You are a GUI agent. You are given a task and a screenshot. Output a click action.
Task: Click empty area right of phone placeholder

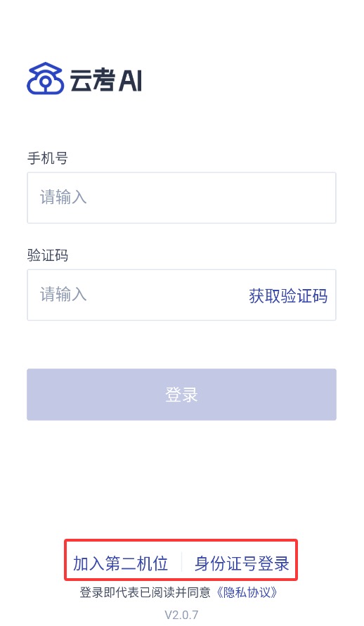click(x=212, y=198)
